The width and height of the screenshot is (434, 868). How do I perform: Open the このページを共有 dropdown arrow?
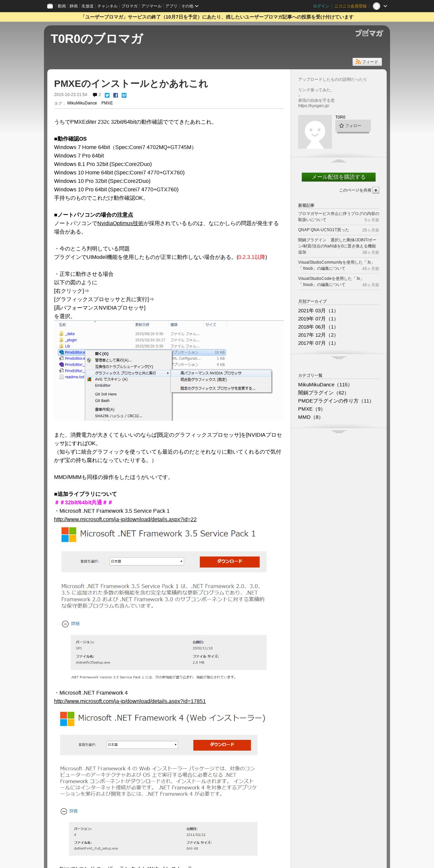click(376, 190)
